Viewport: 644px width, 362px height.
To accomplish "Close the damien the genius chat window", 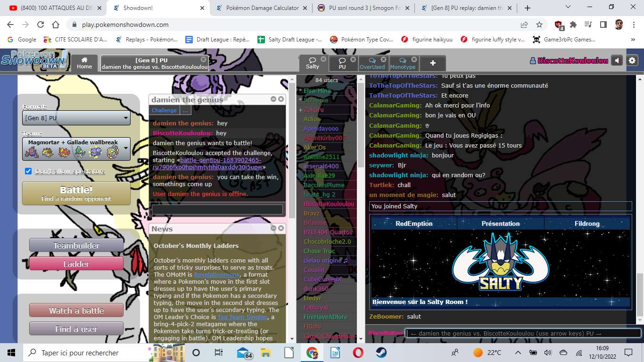I will tap(281, 99).
